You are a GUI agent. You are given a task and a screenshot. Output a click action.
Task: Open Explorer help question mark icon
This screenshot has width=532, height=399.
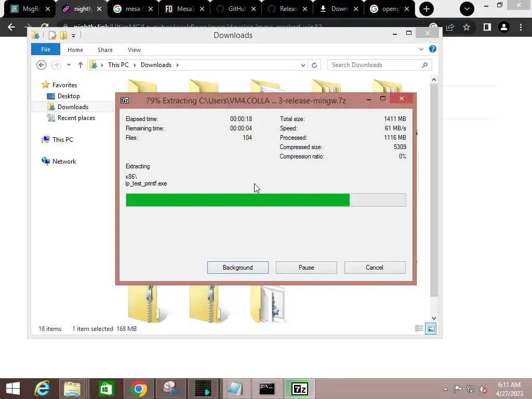tap(433, 49)
